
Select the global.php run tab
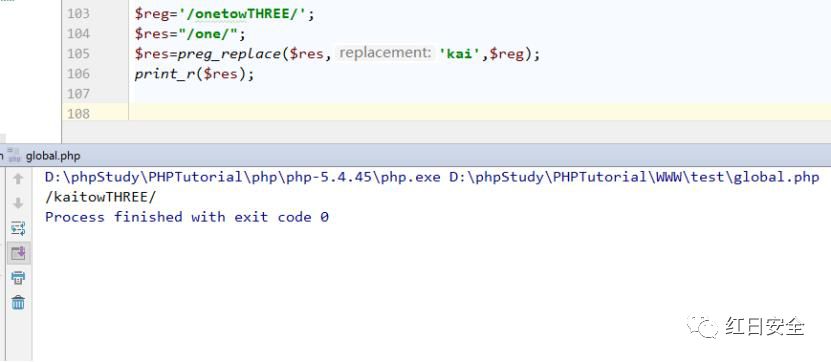[x=52, y=156]
